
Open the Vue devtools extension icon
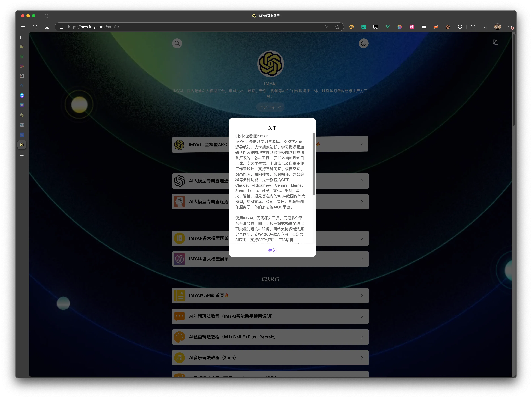click(x=387, y=27)
